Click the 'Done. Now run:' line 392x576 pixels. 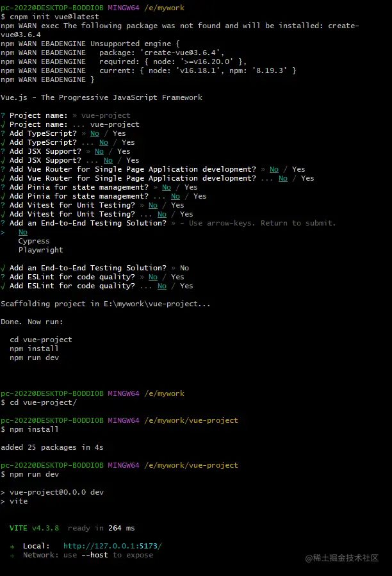[x=32, y=322]
